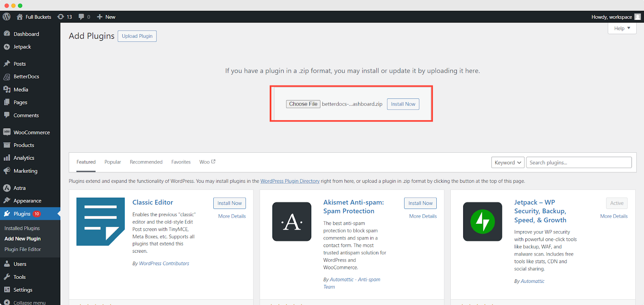Click the plus New content icon

click(100, 17)
